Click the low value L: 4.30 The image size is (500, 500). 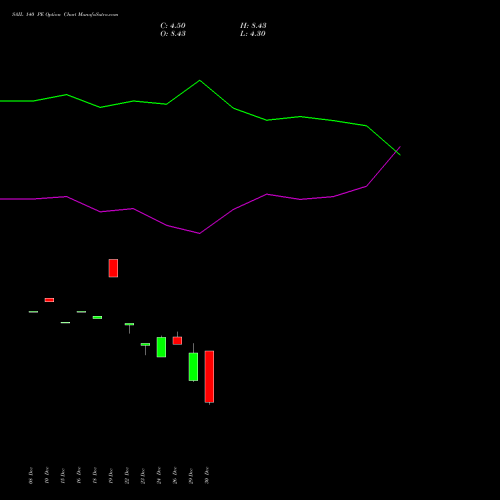(x=253, y=34)
